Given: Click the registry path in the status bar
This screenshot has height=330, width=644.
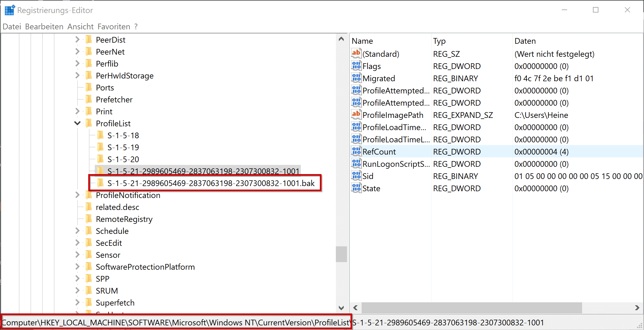Looking at the screenshot, I should point(273,322).
